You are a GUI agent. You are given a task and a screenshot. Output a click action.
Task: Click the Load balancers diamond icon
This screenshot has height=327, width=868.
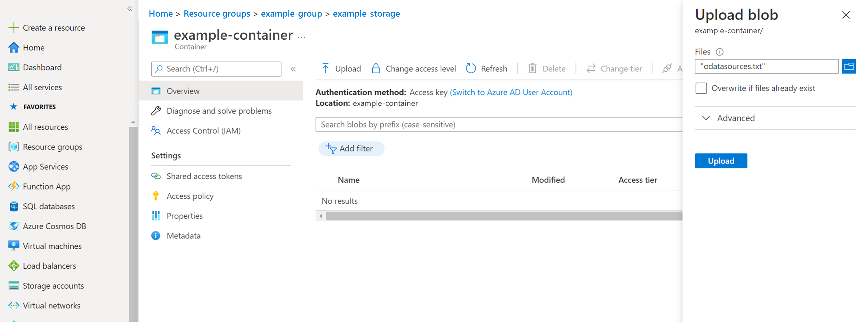[13, 266]
